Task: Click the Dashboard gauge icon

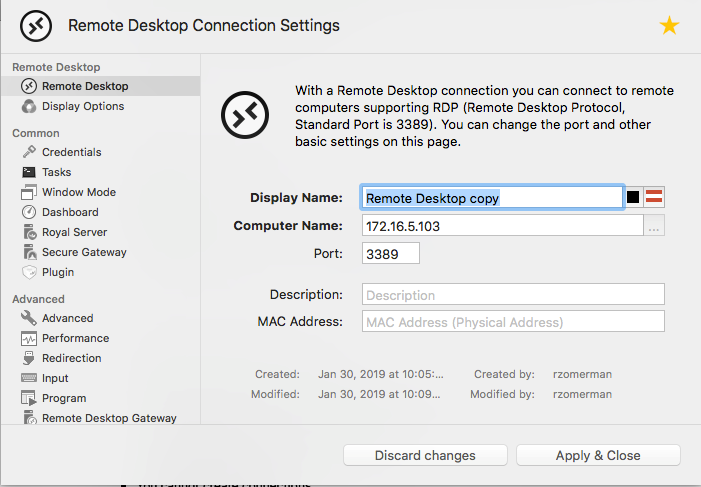Action: pyautogui.click(x=29, y=212)
